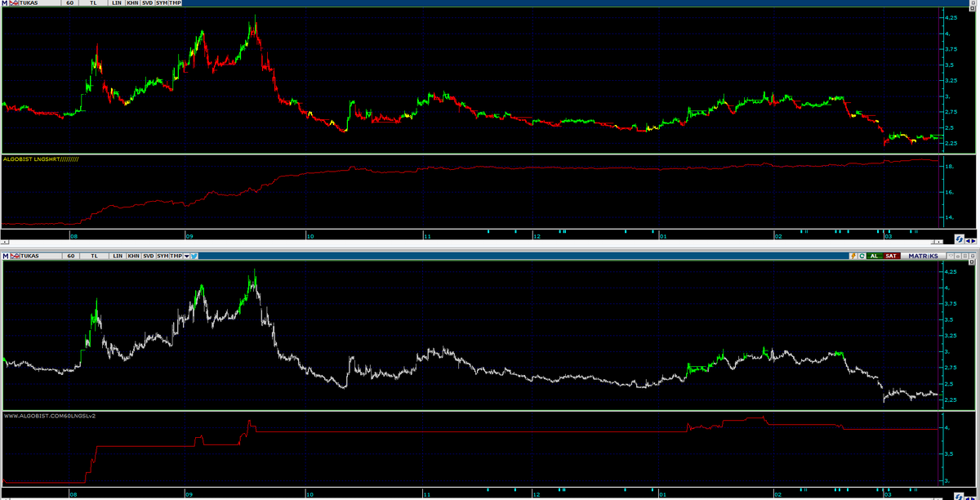Screen dimensions: 980x500
Task: Click the blue left navigation arrow beside the upper chart's refresh icon
Action: pyautogui.click(x=969, y=241)
